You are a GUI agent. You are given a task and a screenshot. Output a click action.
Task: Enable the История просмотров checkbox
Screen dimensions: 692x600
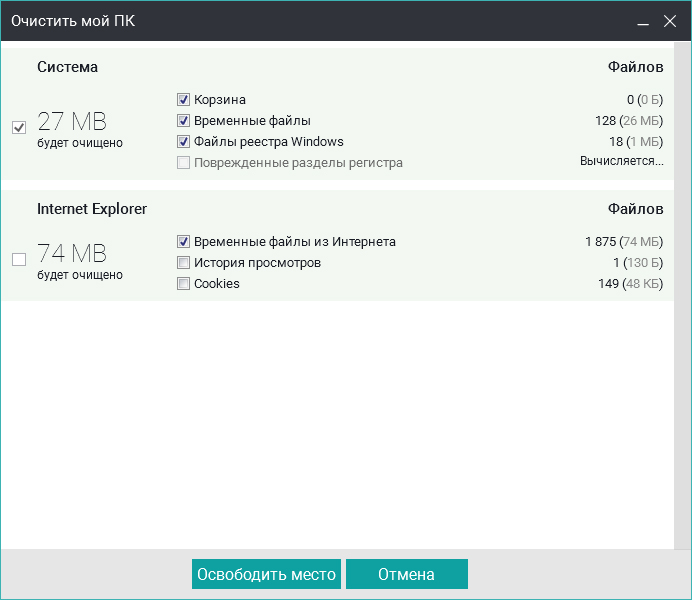pos(184,263)
